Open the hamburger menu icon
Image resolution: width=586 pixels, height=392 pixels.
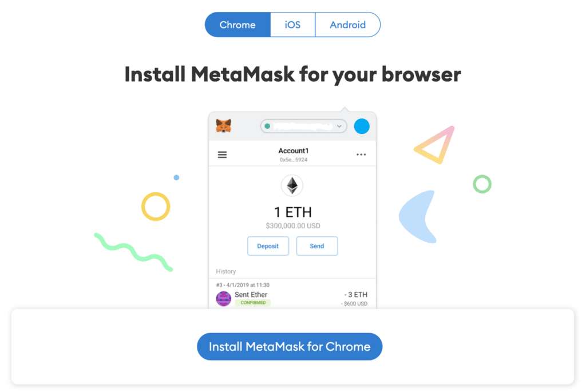click(223, 155)
